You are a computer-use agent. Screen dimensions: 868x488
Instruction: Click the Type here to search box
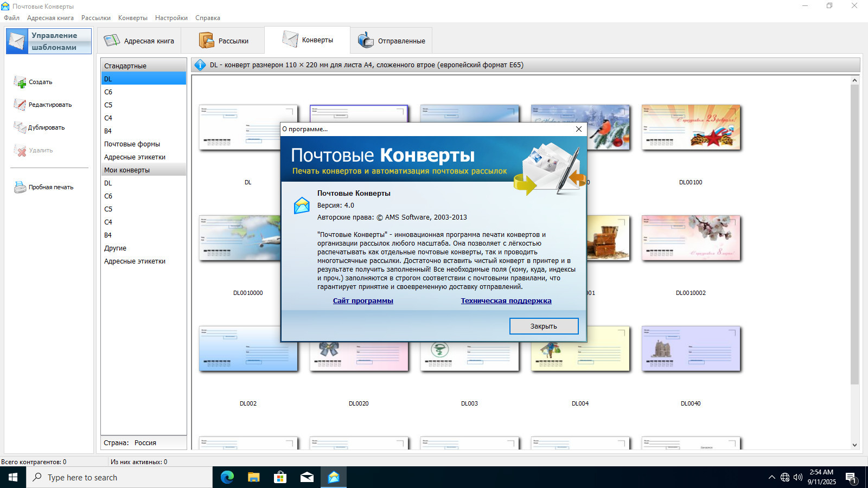click(x=119, y=477)
